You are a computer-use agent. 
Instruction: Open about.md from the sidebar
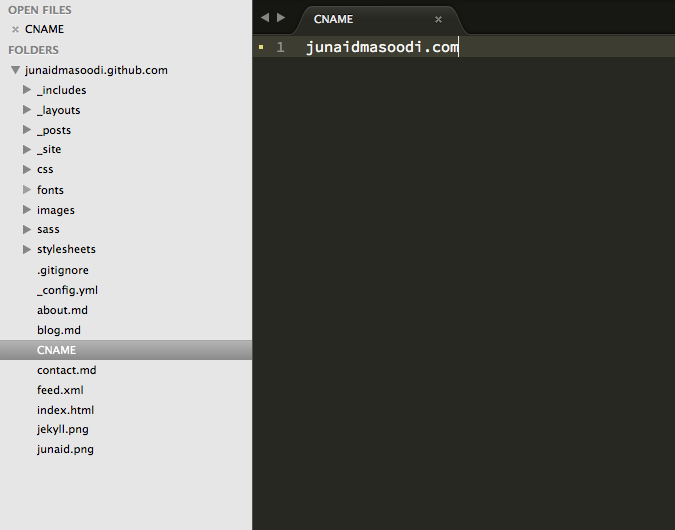pos(62,310)
